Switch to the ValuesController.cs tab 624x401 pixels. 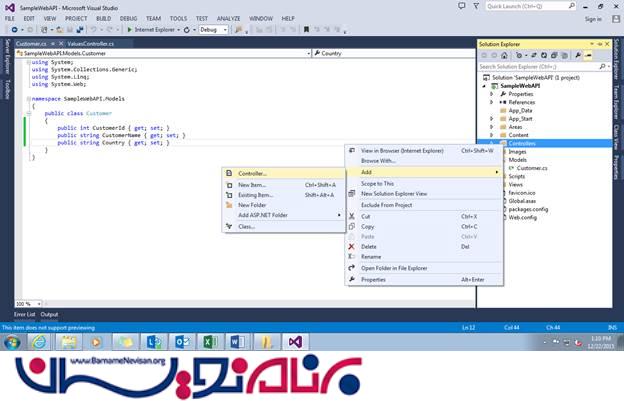coord(90,44)
